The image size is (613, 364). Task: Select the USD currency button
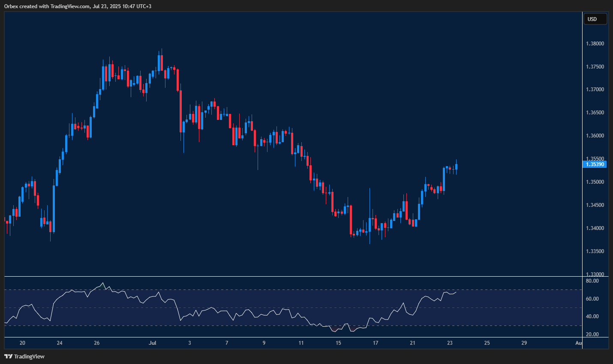(x=595, y=19)
